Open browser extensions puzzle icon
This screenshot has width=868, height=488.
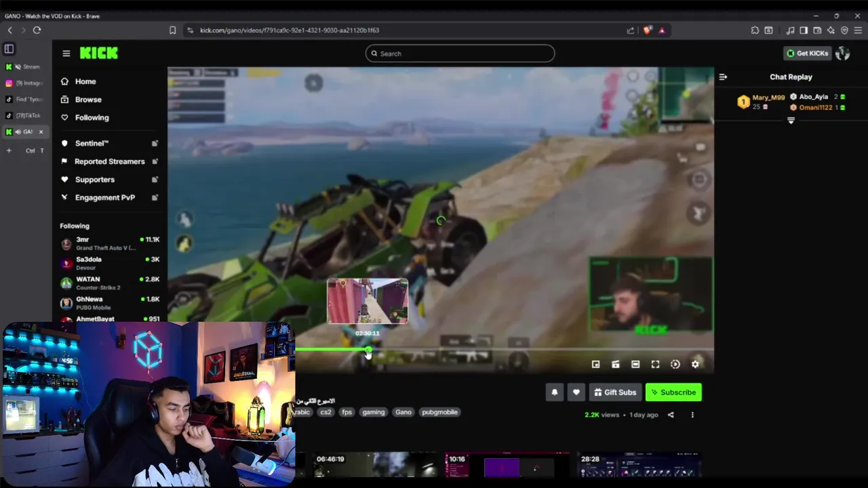(755, 30)
